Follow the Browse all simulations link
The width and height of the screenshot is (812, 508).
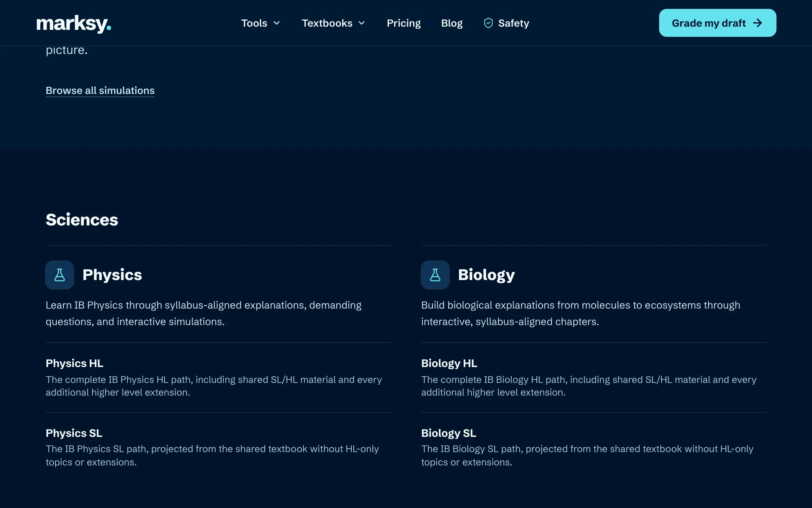click(x=100, y=90)
